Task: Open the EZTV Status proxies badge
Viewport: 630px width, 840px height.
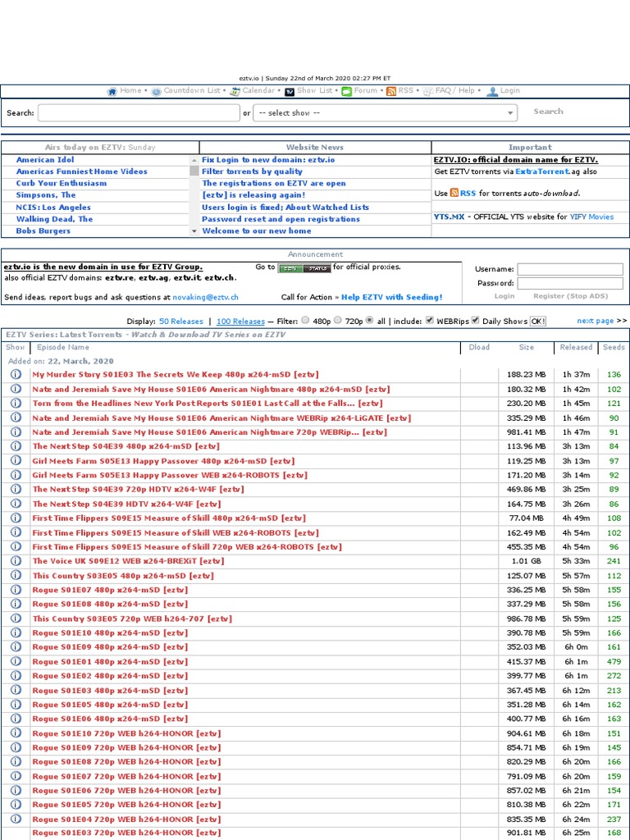Action: pos(304,268)
